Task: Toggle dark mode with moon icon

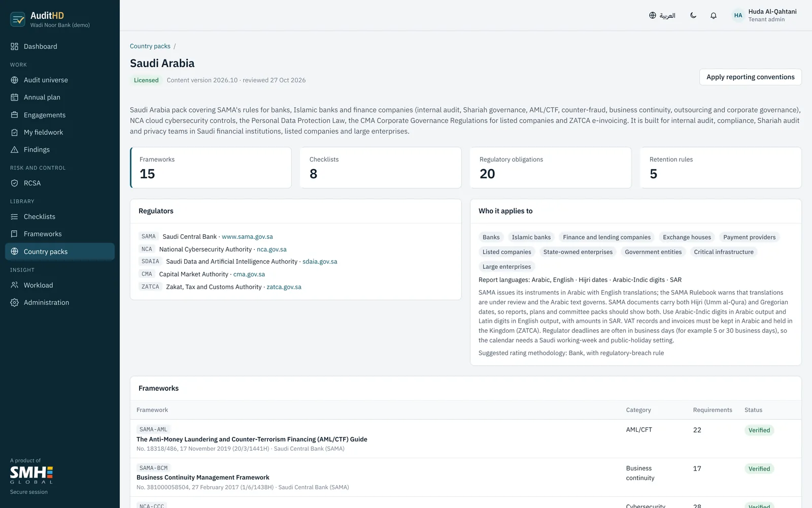Action: pyautogui.click(x=693, y=15)
